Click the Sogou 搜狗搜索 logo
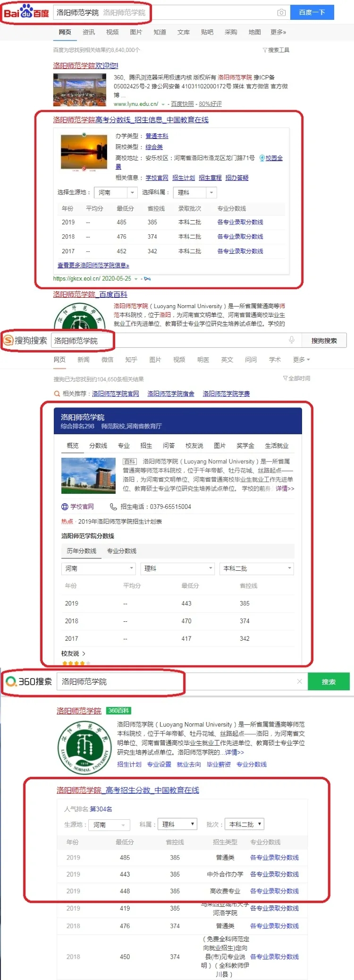354x980 pixels. point(25,340)
